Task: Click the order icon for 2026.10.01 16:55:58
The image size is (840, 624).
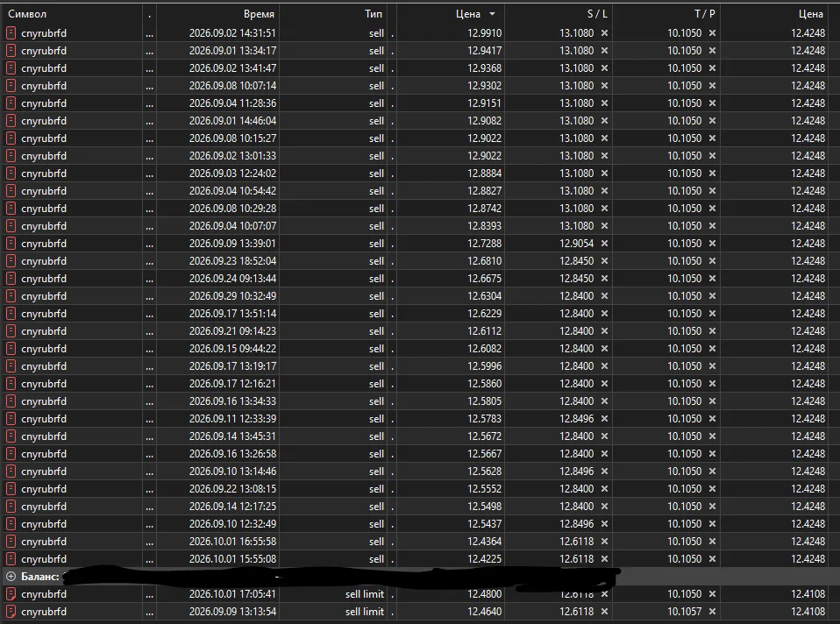Action: pos(11,542)
